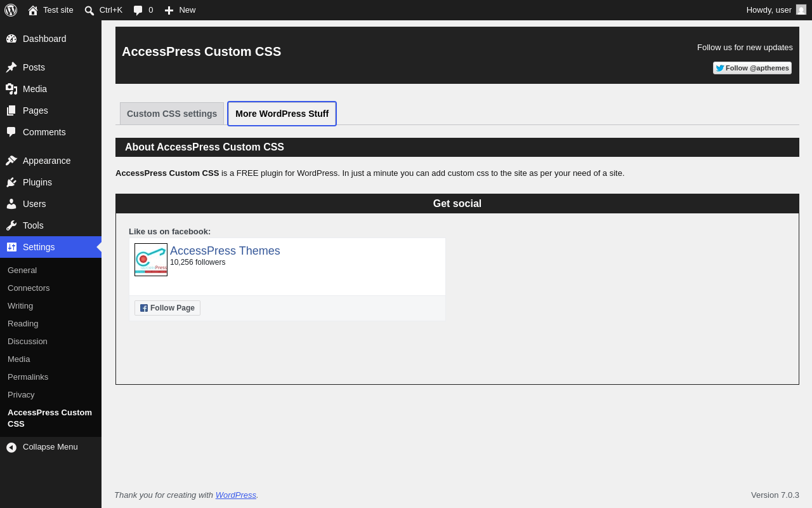Click the Appearance paintbrush icon

pos(11,161)
